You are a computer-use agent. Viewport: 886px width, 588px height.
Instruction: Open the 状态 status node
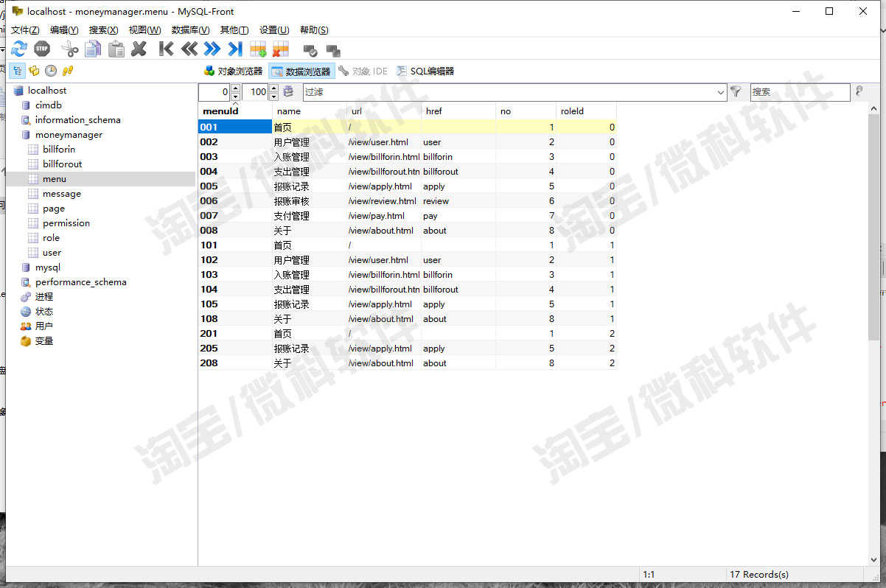(44, 312)
